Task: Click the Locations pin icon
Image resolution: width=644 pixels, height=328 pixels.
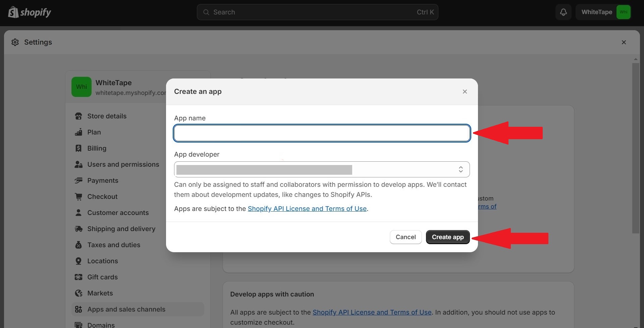Action: (78, 261)
